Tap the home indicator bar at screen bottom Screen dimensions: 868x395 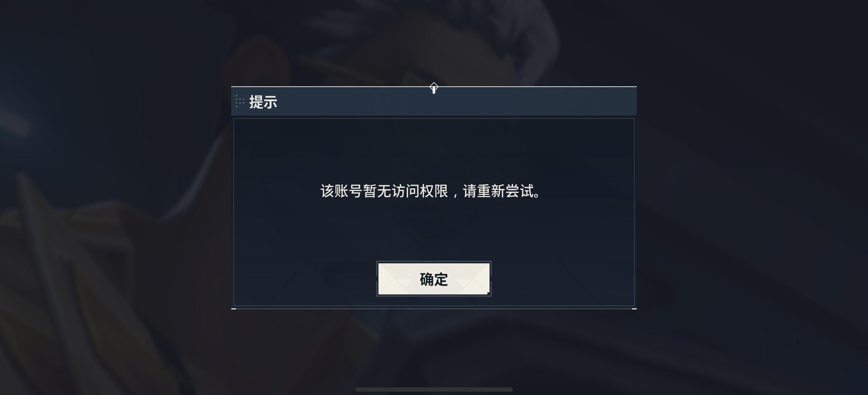coord(434,390)
